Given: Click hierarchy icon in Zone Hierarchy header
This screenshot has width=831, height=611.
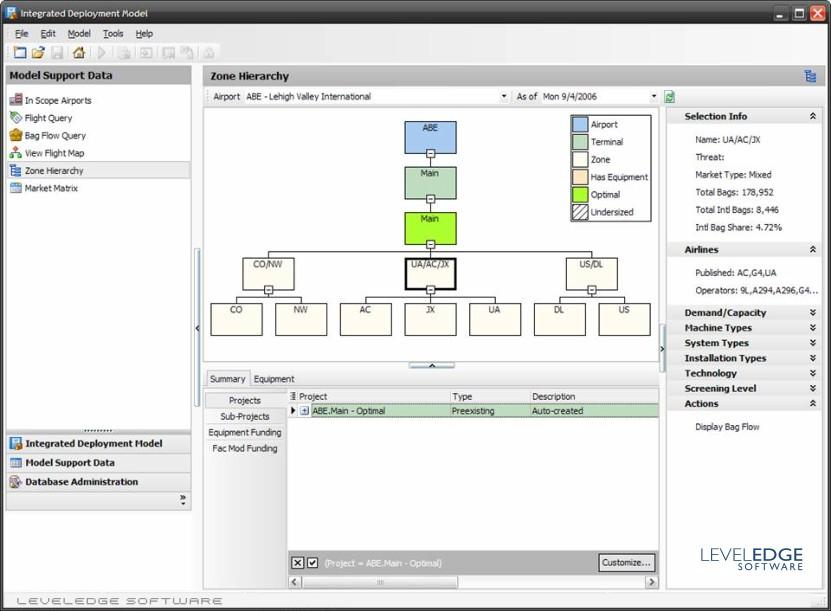Looking at the screenshot, I should (x=810, y=76).
